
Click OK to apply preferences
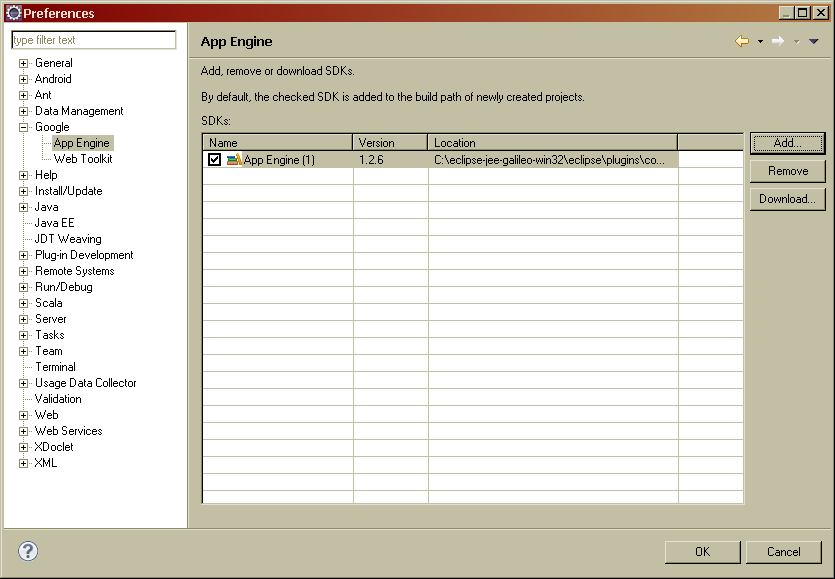[x=702, y=552]
